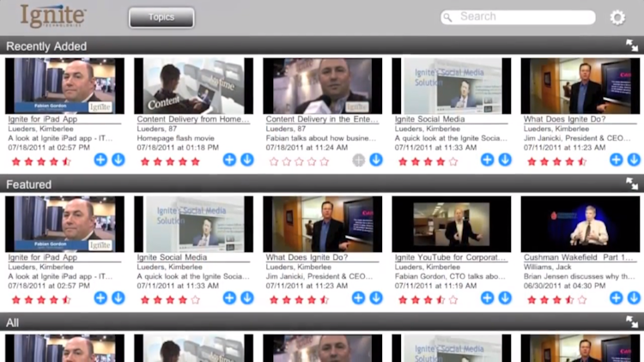
Task: Rate Ignite YouTube for Corporat five stars
Action: [453, 300]
